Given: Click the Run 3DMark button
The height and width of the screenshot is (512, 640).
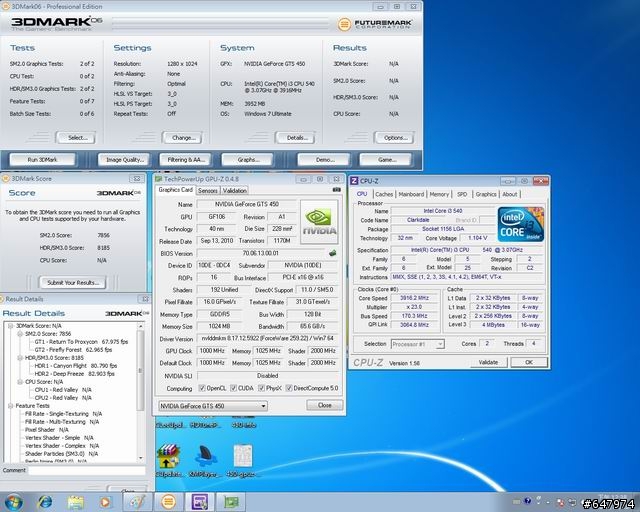Looking at the screenshot, I should (x=42, y=160).
